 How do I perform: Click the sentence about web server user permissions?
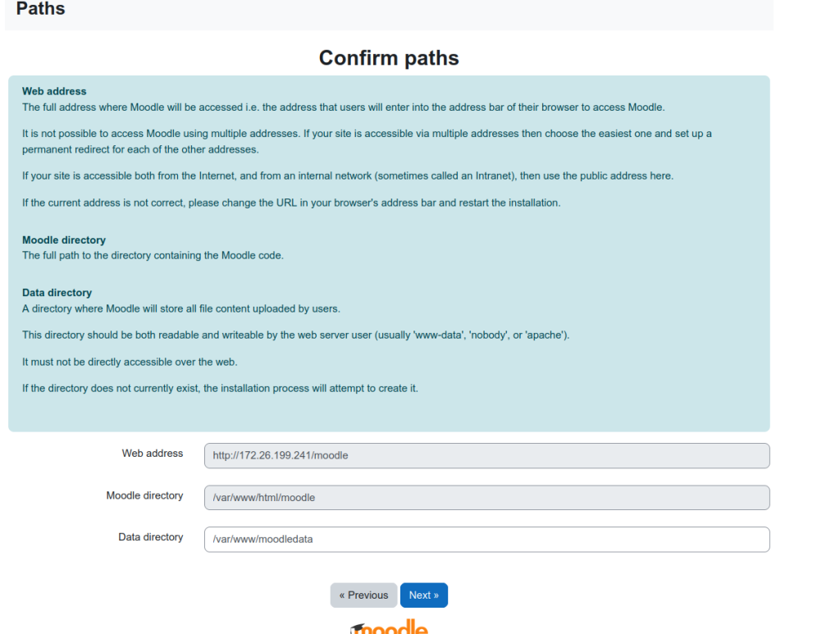pos(295,335)
